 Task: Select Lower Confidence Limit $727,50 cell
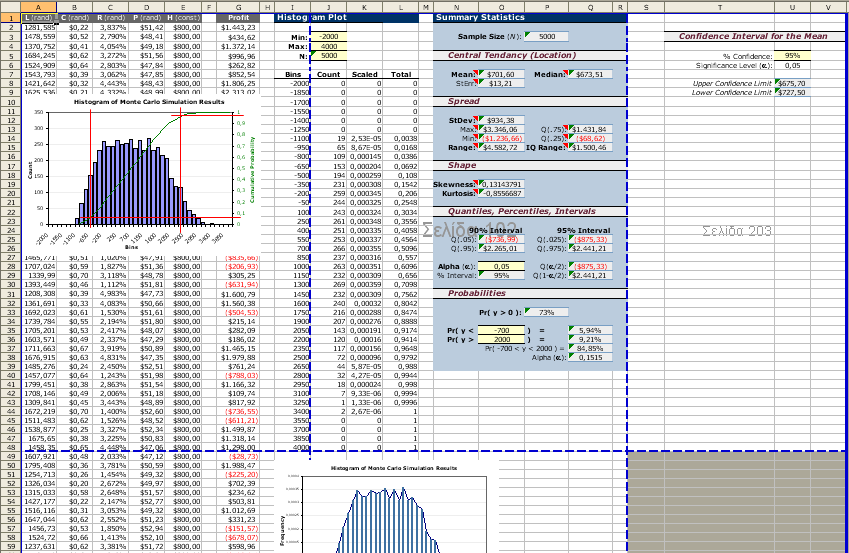(792, 93)
